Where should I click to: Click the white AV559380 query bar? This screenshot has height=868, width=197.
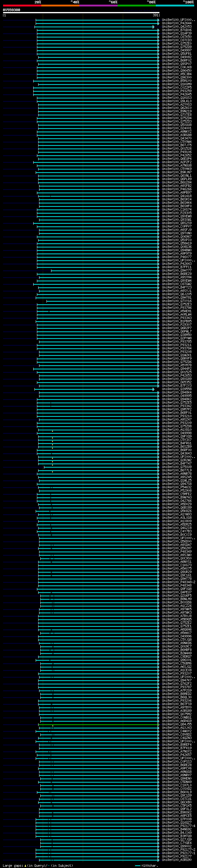point(81,13)
